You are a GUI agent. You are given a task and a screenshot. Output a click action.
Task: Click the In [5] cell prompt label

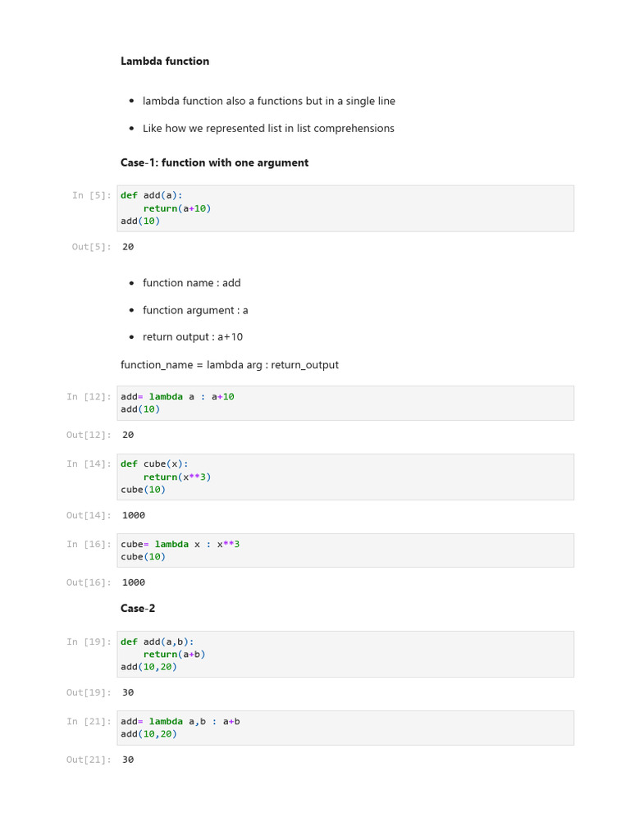pyautogui.click(x=90, y=195)
